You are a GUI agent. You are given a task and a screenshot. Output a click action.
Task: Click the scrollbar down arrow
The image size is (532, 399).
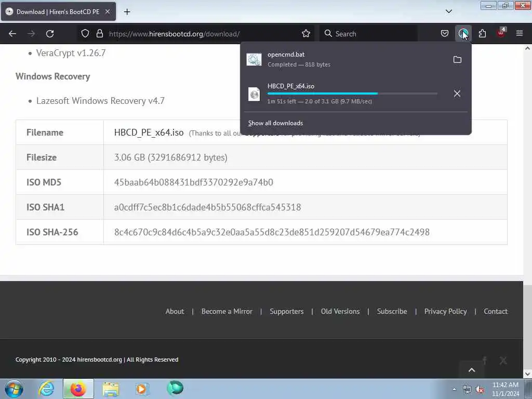coord(528,374)
